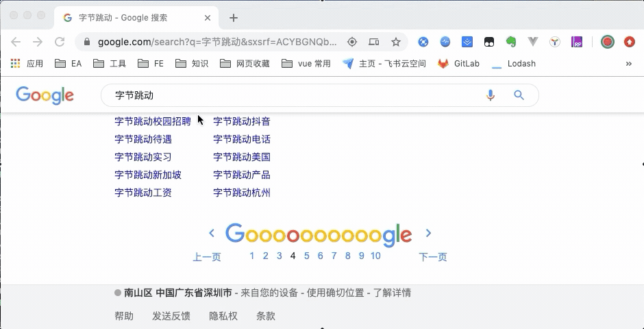Click the microphone voice search icon
The height and width of the screenshot is (329, 644).
pyautogui.click(x=490, y=95)
